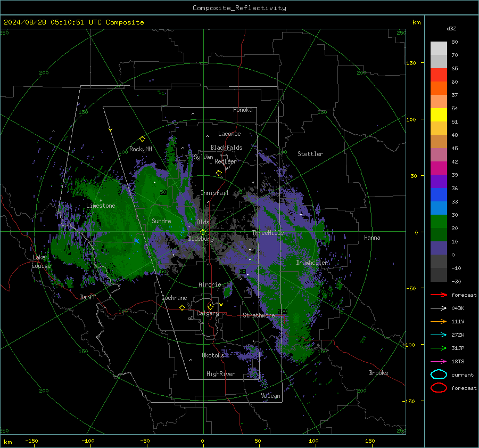This screenshot has width=479, height=448.
Task: Click the Airdrie map label
Action: pyautogui.click(x=210, y=284)
